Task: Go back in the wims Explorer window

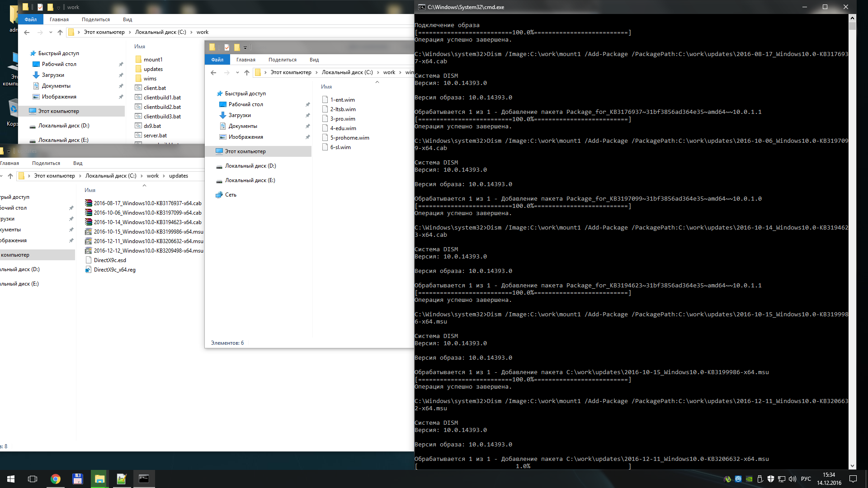Action: point(213,72)
